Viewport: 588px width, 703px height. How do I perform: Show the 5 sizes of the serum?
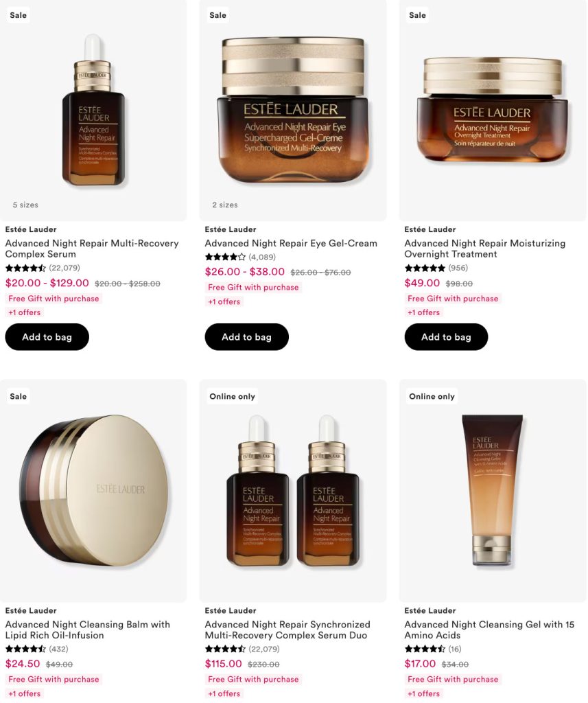coord(25,205)
